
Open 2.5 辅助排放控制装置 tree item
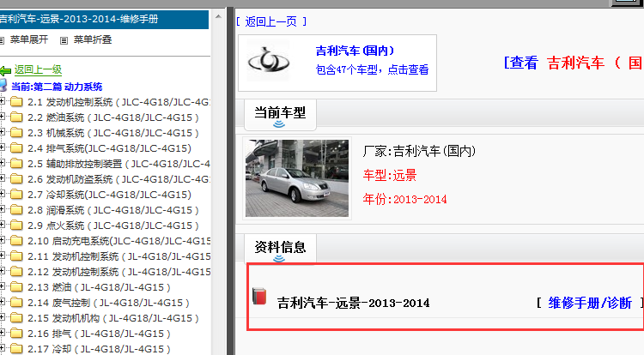click(118, 164)
